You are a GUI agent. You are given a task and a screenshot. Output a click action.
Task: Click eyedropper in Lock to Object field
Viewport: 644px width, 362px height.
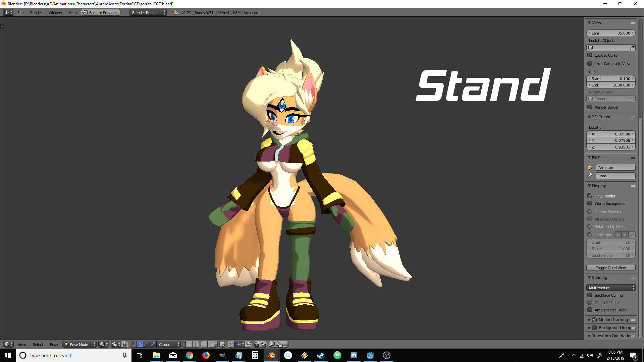tap(632, 48)
